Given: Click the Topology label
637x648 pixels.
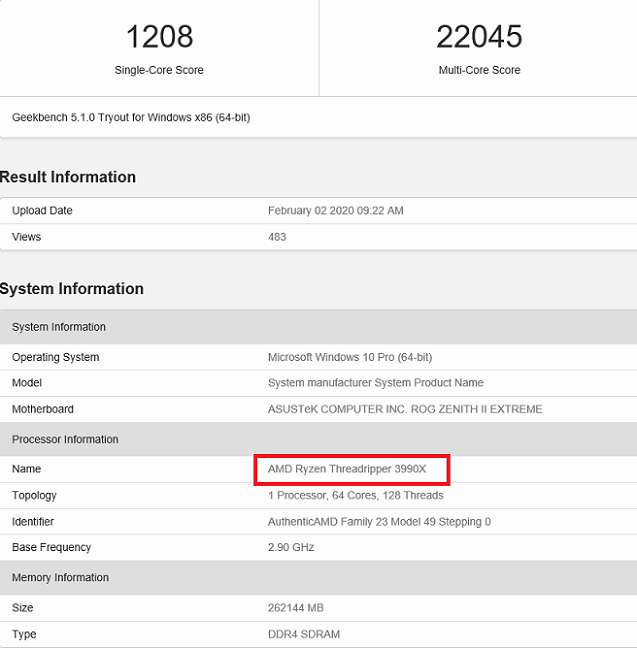Looking at the screenshot, I should point(34,495).
